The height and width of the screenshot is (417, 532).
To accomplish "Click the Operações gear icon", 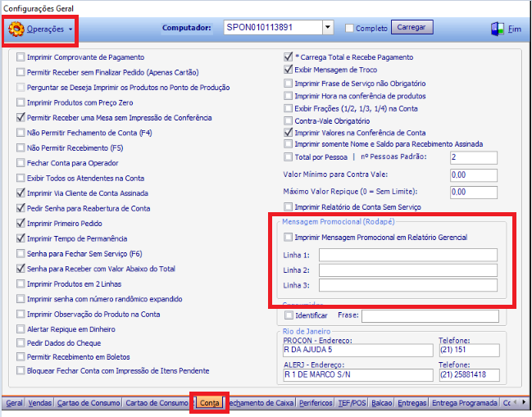I will tap(16, 29).
